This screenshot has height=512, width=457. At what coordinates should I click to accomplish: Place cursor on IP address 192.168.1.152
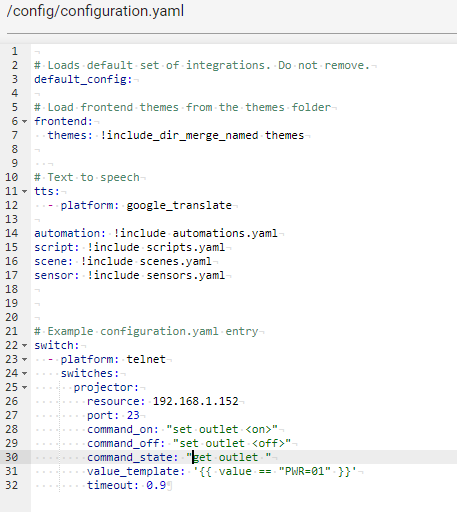click(196, 401)
